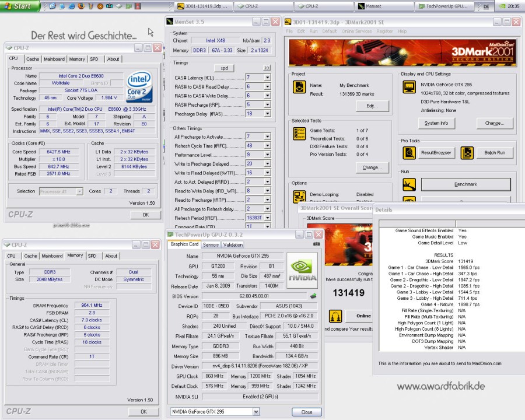Click the Benchmark button
Viewport: 525px width, 420px height.
point(466,184)
